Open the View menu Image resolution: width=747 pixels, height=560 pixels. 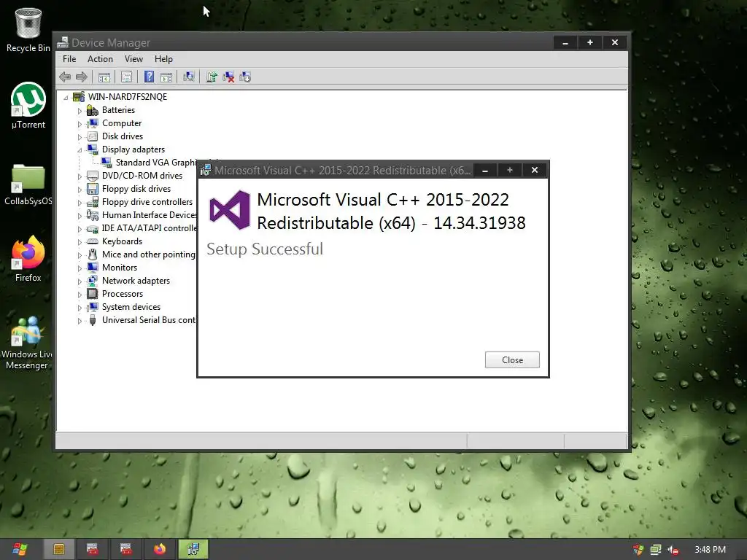pyautogui.click(x=133, y=59)
